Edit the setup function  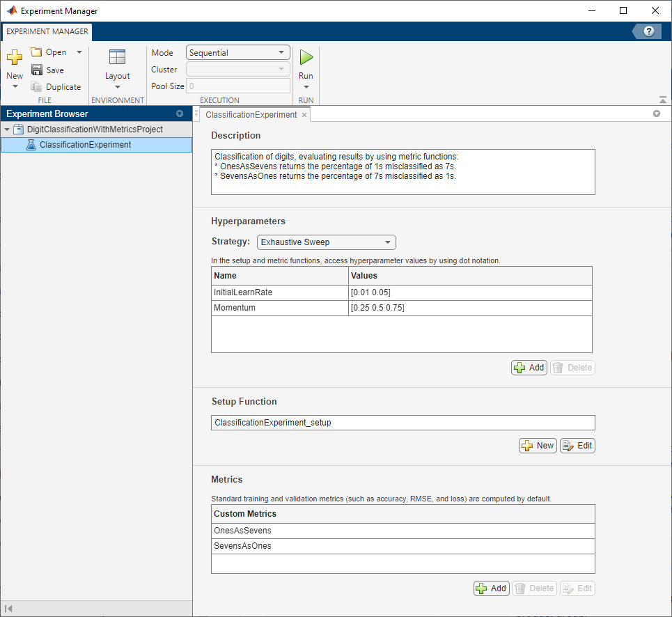pos(577,446)
